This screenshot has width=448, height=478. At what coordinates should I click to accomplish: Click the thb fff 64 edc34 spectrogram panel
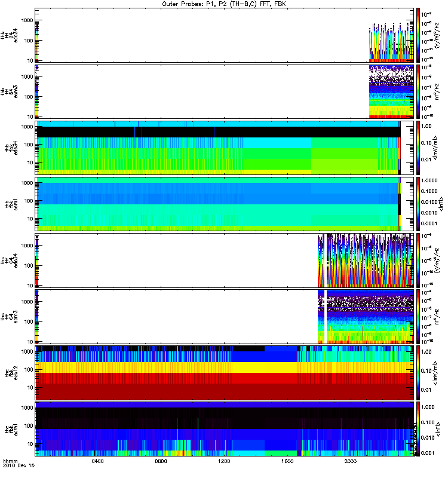coord(225,35)
